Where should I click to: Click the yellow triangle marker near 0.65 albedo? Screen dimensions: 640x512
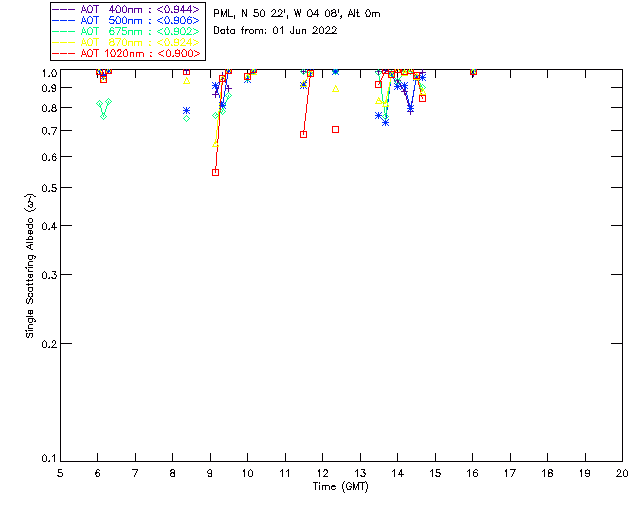(x=216, y=144)
